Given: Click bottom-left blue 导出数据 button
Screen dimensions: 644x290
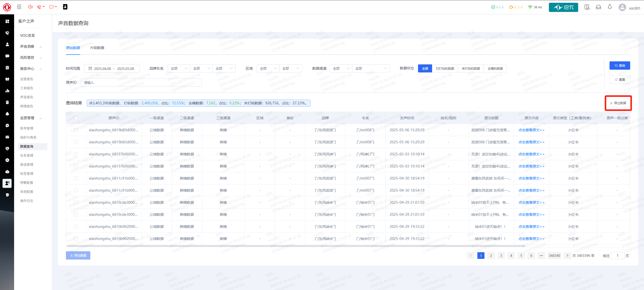Looking at the screenshot, I should pyautogui.click(x=78, y=255).
